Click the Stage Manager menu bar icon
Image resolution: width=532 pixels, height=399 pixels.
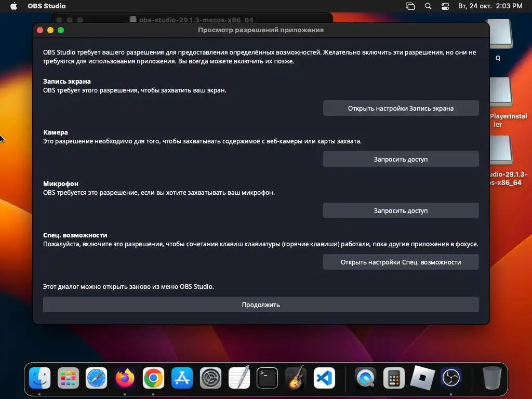click(410, 6)
